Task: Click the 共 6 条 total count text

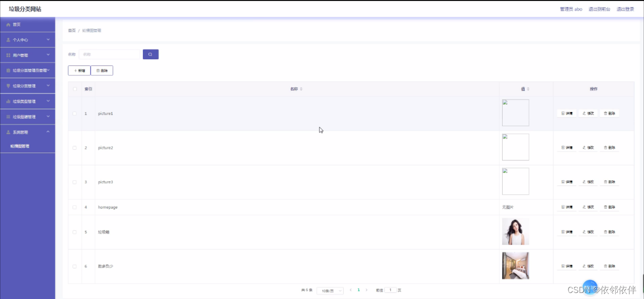Action: (307, 290)
